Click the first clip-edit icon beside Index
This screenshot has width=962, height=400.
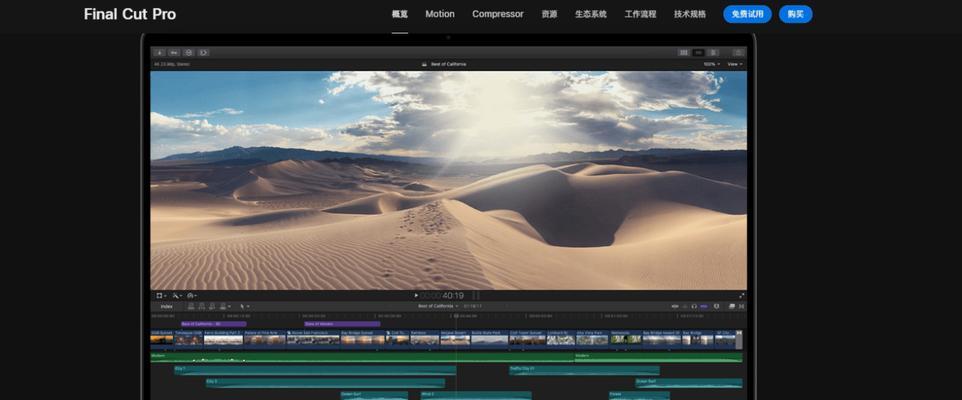[191, 306]
